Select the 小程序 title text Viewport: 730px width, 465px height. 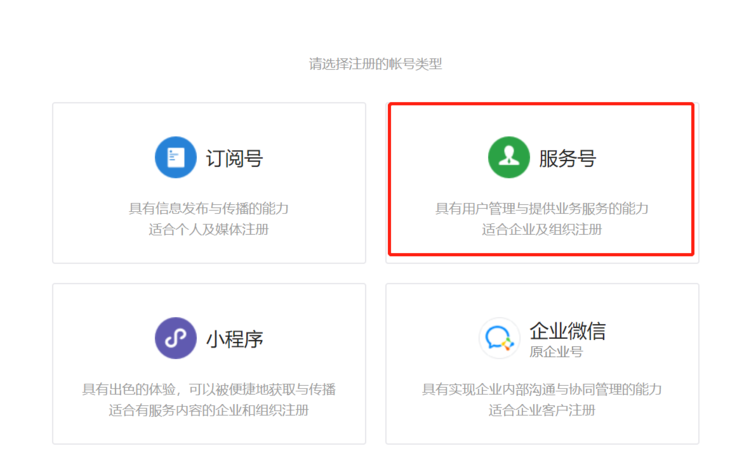[x=235, y=339]
